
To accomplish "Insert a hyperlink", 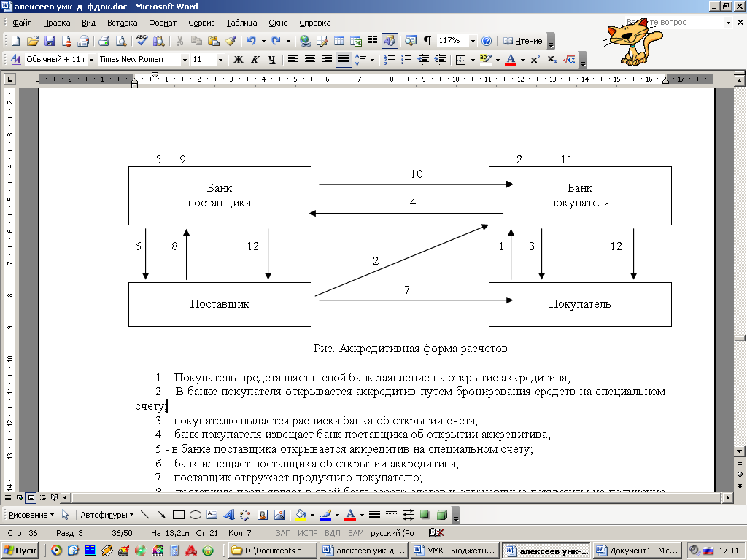I will 305,41.
